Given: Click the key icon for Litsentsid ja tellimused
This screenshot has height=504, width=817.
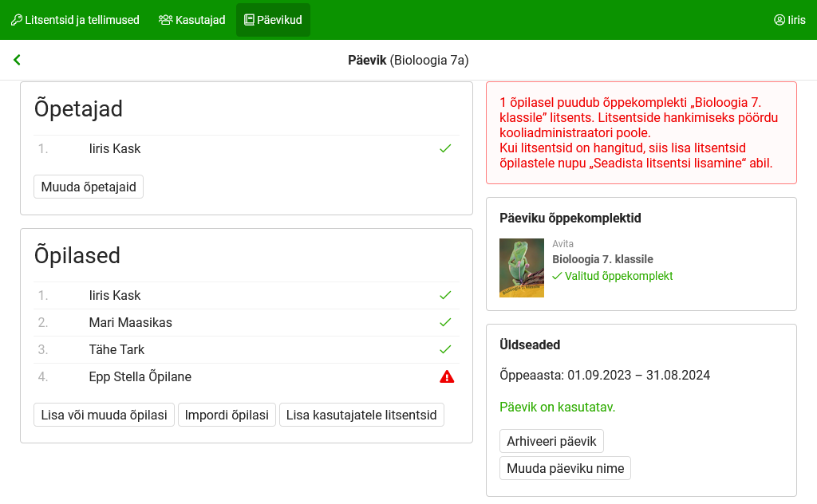Looking at the screenshot, I should (x=16, y=20).
